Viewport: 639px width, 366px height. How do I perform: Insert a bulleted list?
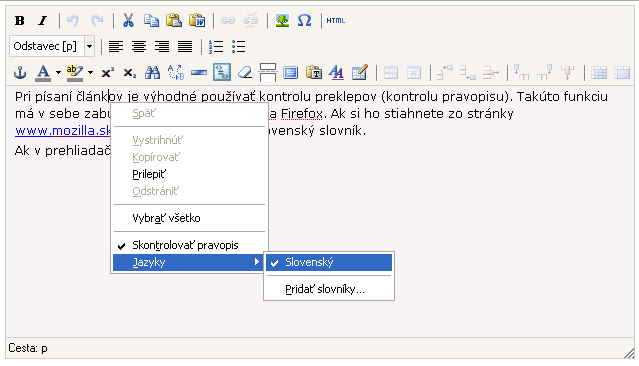(x=238, y=46)
